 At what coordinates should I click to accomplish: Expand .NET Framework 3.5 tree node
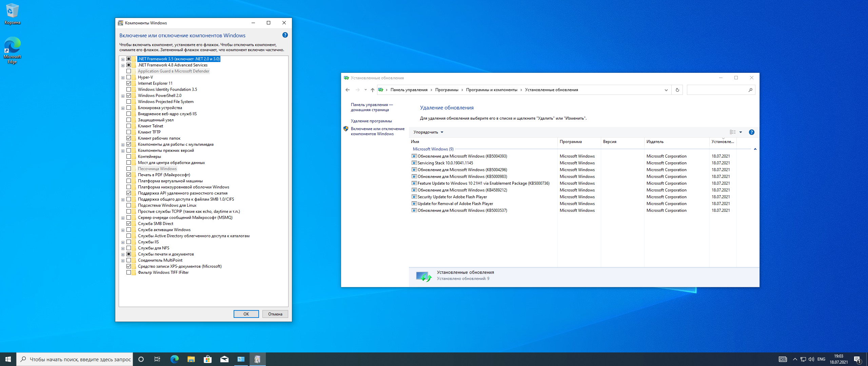123,59
